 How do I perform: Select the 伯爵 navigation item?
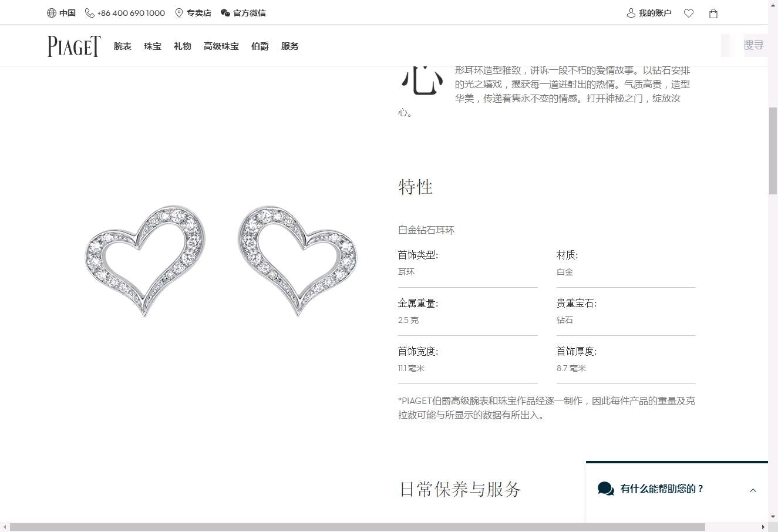[260, 46]
